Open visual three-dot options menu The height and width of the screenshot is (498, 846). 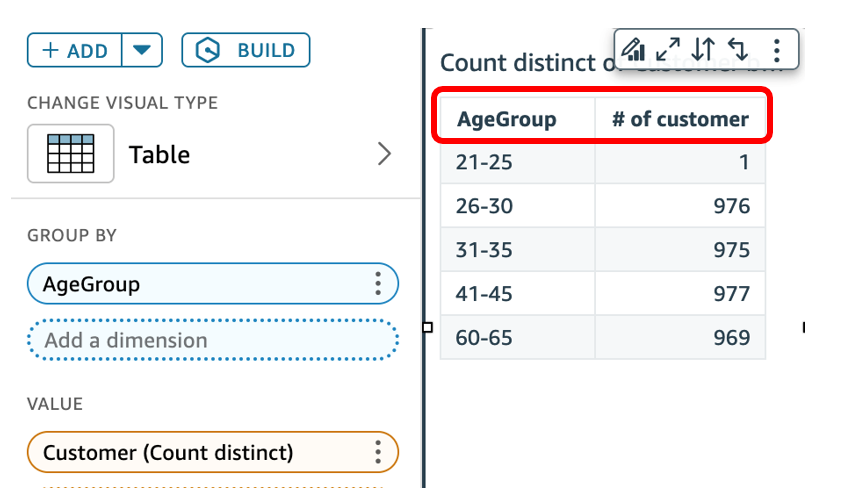777,48
